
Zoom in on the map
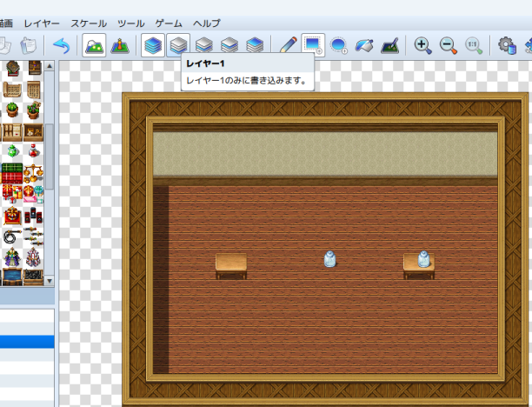pyautogui.click(x=423, y=45)
